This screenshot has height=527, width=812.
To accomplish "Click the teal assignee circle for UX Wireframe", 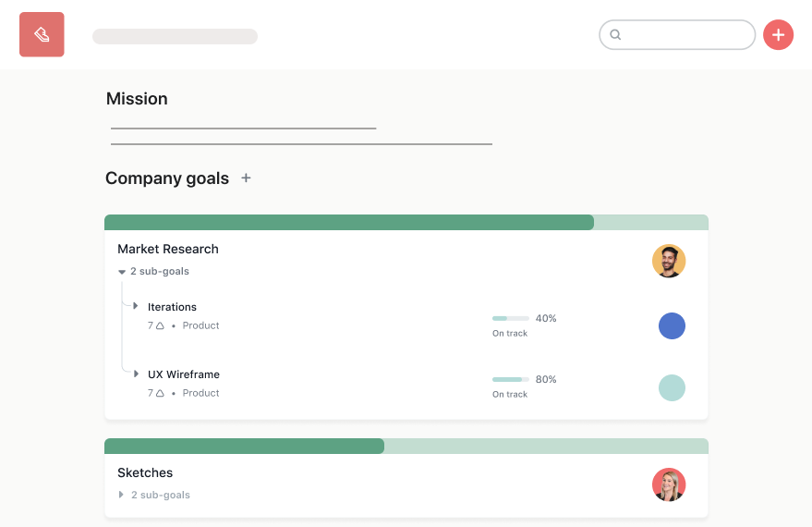I will click(x=672, y=387).
